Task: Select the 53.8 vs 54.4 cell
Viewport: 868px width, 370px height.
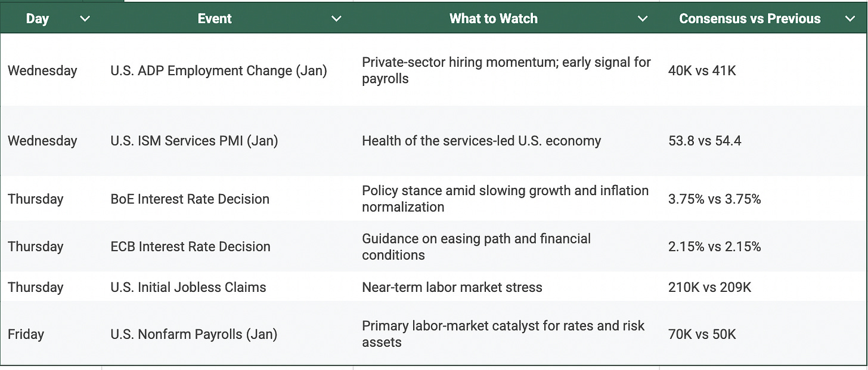Action: (x=705, y=141)
